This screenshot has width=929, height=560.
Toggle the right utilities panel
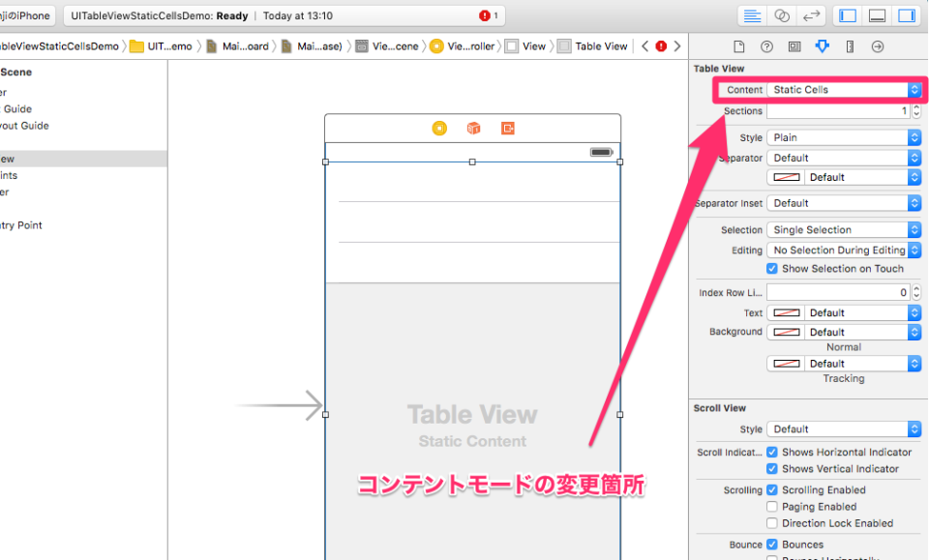[907, 16]
